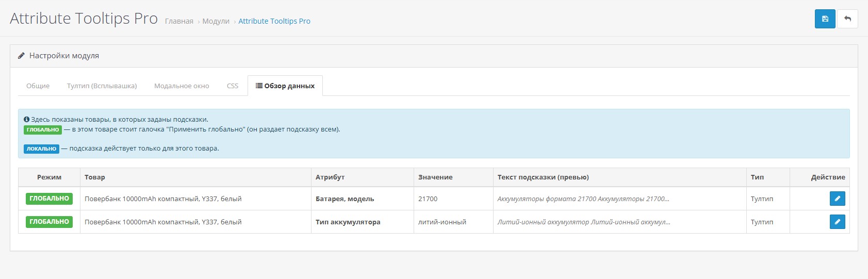Click ГЛОБАЛЬНО badge in the 21700 row
The image size is (868, 279).
click(x=49, y=199)
